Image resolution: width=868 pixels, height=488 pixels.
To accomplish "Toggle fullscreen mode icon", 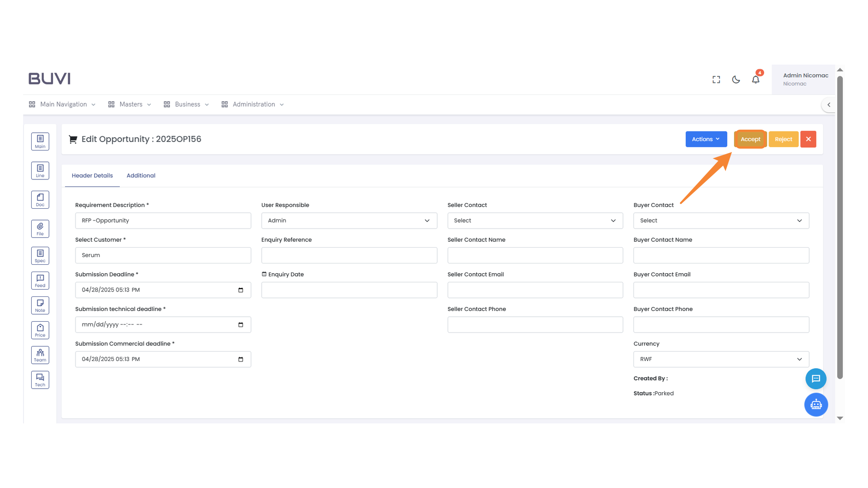I will (716, 80).
